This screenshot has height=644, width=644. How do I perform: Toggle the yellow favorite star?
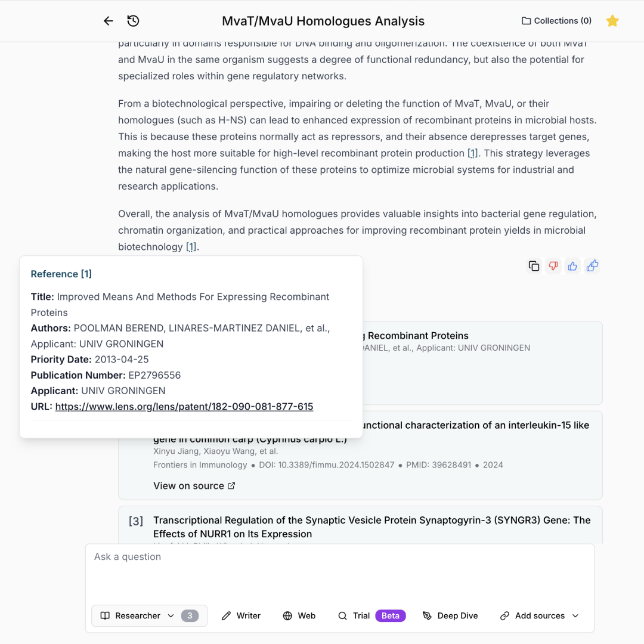[612, 21]
